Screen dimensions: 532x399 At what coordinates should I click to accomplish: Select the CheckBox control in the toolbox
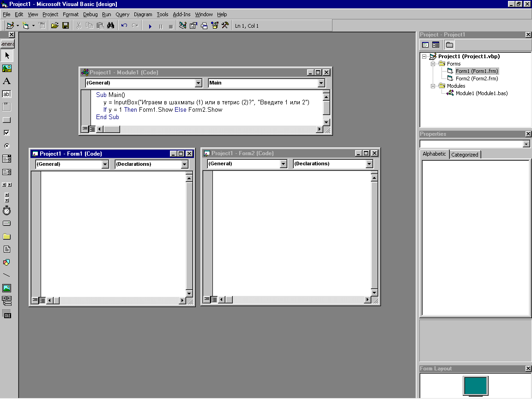[7, 133]
